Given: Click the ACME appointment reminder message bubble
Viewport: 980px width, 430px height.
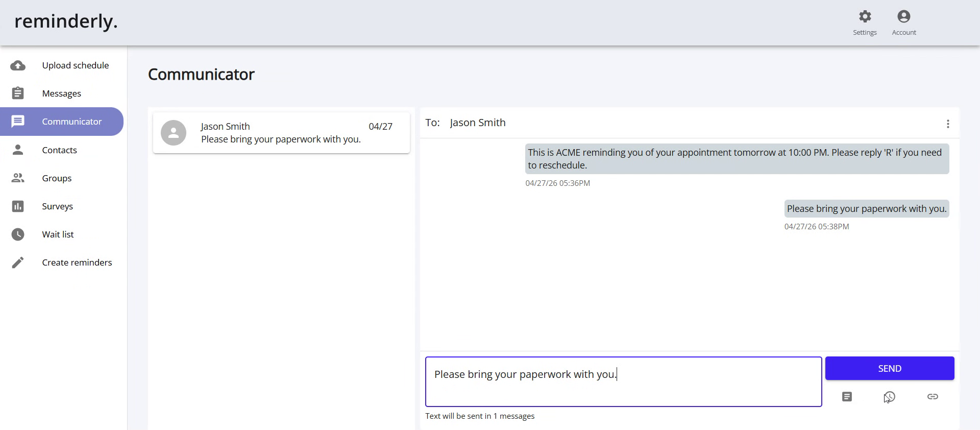Looking at the screenshot, I should click(x=737, y=159).
